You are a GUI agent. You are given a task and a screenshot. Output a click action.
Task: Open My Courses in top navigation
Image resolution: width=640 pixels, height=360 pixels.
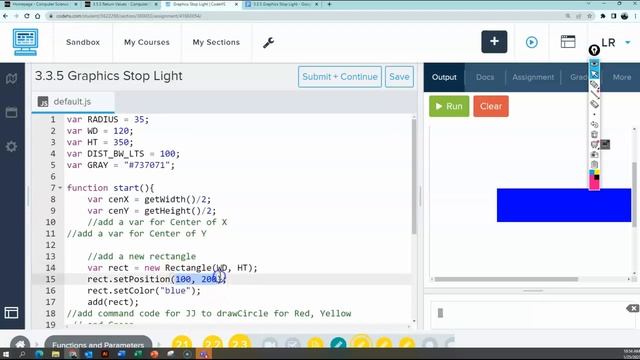147,42
